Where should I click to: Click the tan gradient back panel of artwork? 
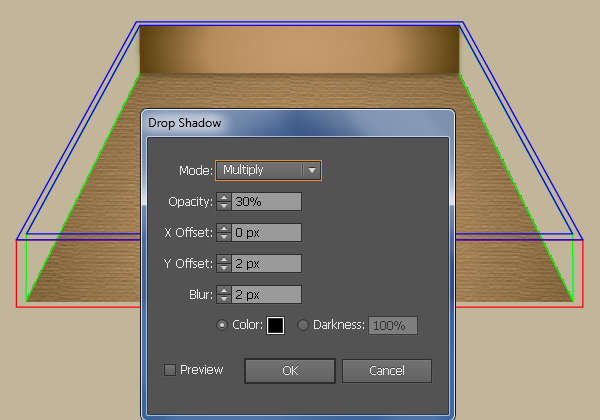(x=299, y=50)
